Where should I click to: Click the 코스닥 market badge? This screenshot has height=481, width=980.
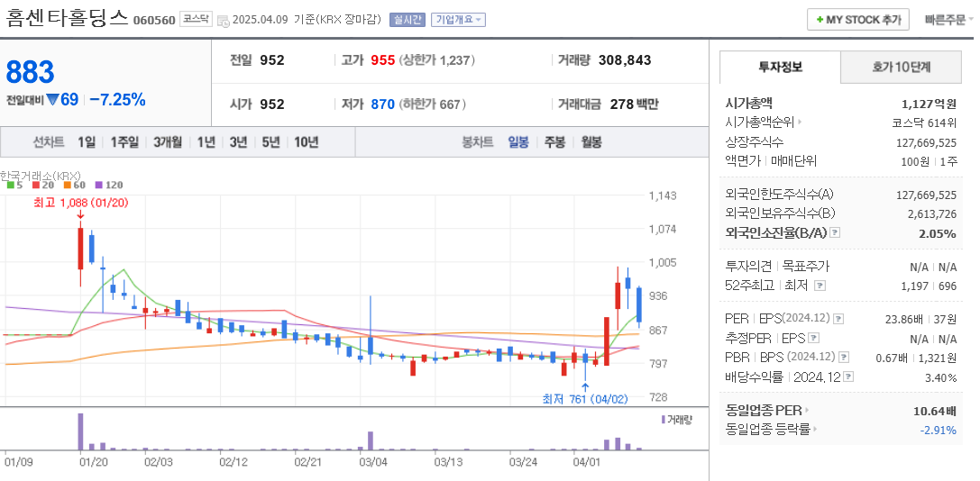[x=197, y=19]
